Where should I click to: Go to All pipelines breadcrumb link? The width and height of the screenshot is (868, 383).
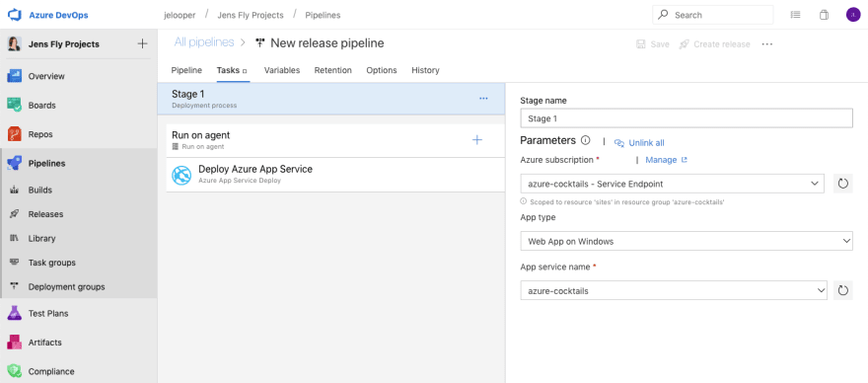pyautogui.click(x=204, y=42)
